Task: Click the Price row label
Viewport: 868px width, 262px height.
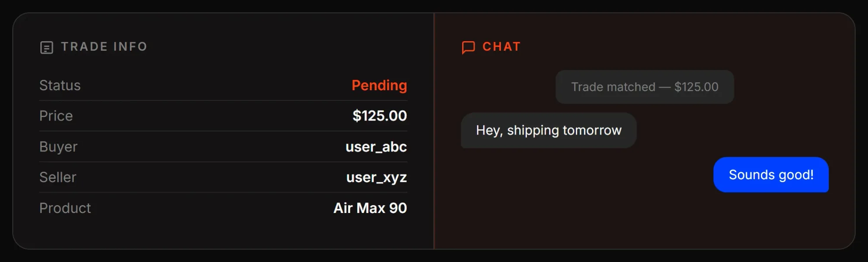Action: tap(56, 116)
